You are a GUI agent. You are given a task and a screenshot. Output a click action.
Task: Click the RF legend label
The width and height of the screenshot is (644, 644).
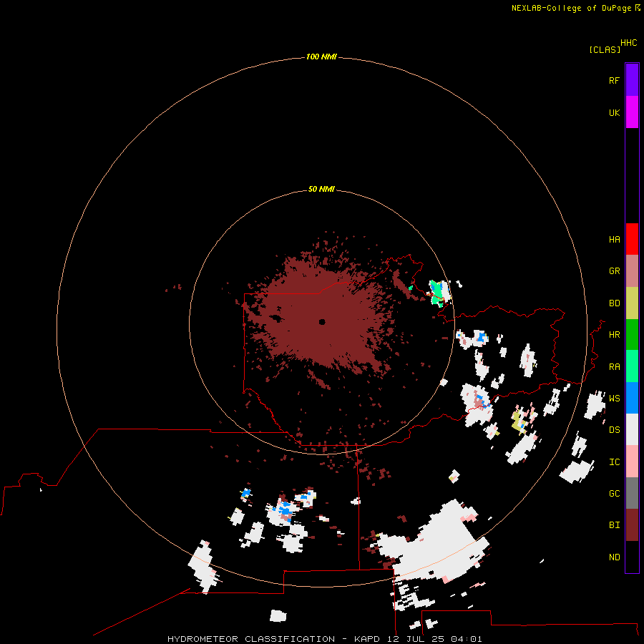[614, 81]
